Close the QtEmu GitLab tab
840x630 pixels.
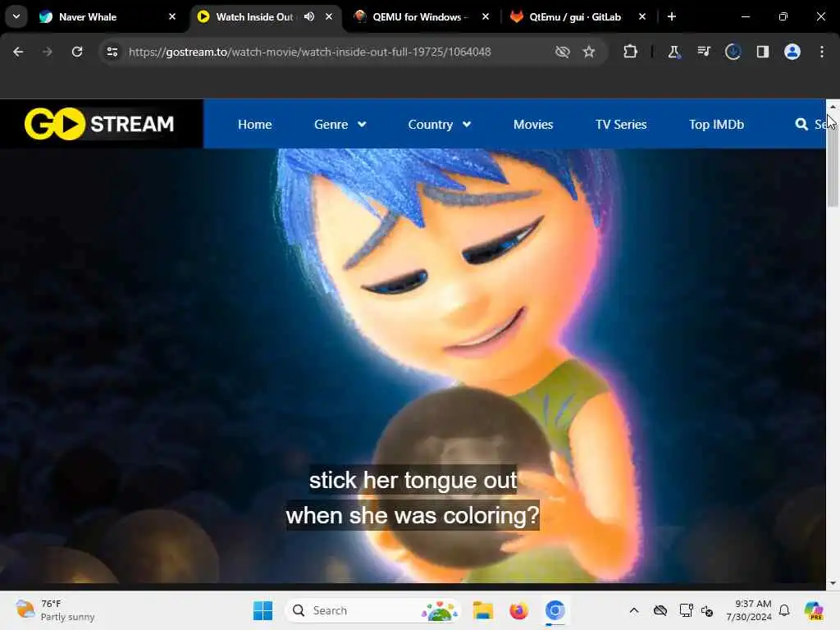click(x=642, y=16)
